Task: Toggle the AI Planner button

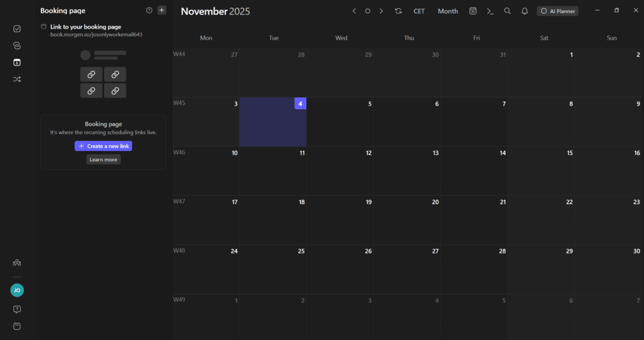Action: [558, 11]
